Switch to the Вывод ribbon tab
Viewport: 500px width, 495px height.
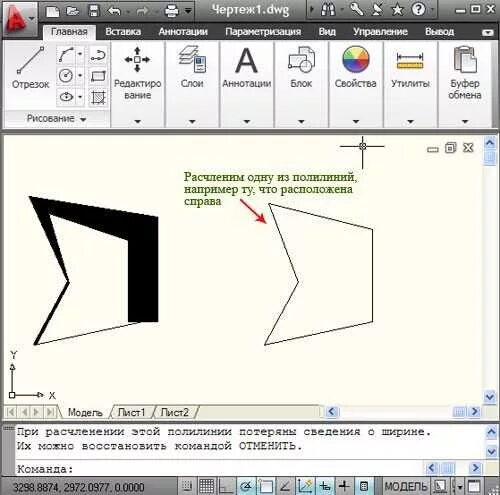(x=439, y=32)
